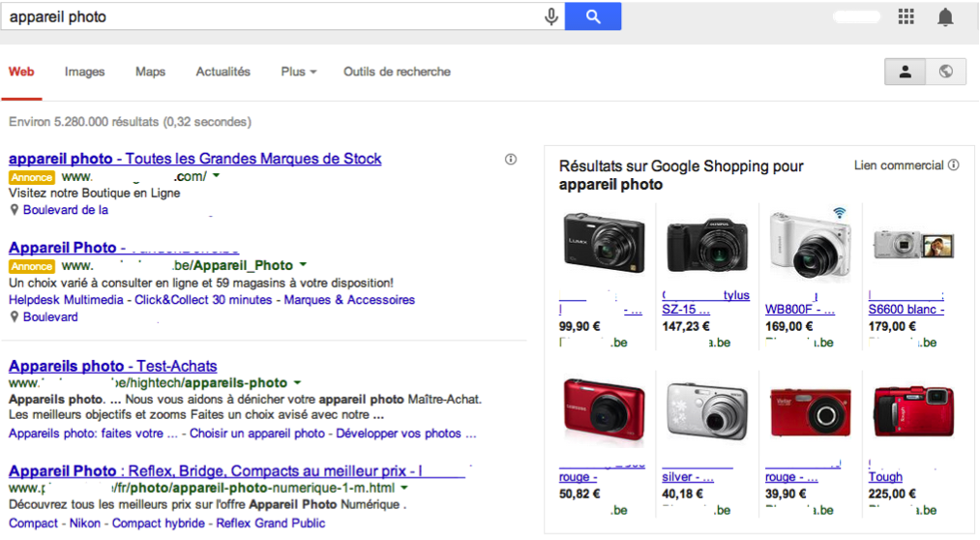Open "Développer vos photos ..." sitelink
980x540 pixels.
pyautogui.click(x=406, y=434)
